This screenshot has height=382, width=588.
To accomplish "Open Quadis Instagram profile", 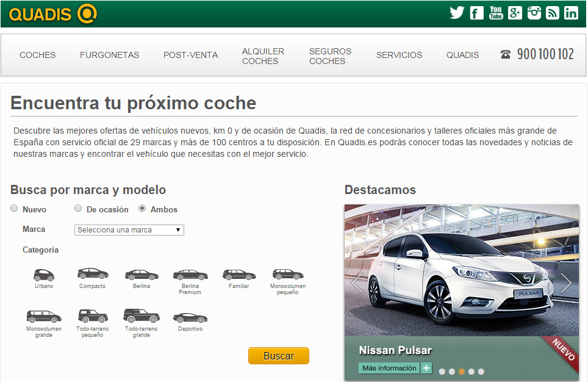I will [534, 13].
